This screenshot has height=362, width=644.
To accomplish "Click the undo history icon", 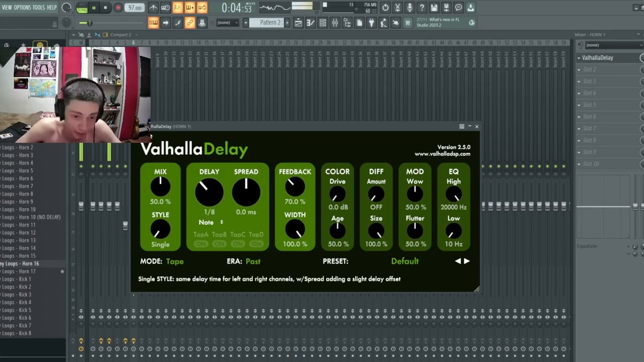I will point(385,8).
